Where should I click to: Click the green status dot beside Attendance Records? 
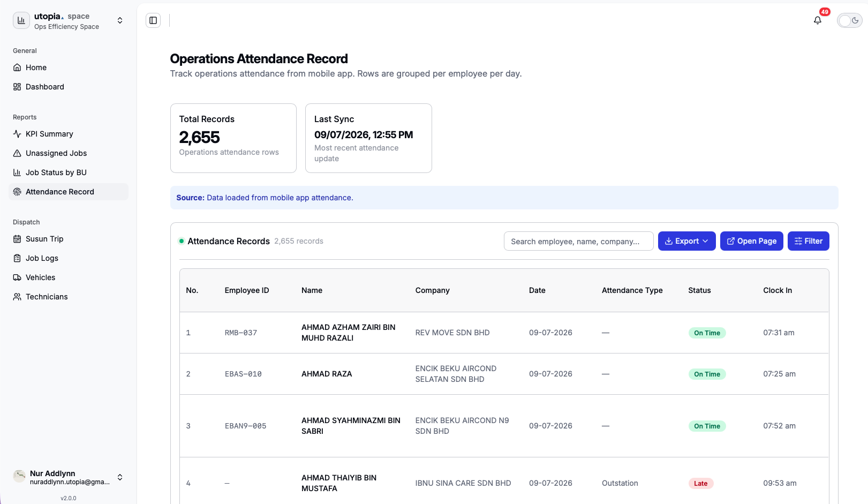(182, 241)
